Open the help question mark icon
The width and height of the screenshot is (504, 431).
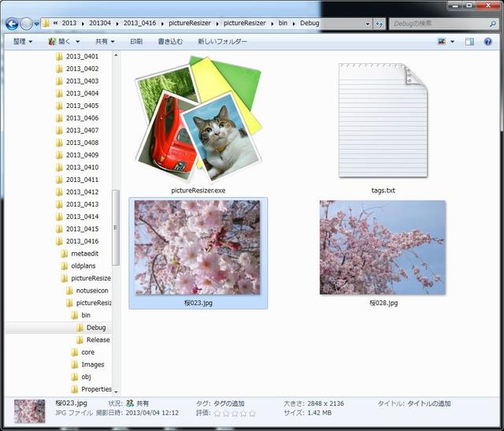[x=488, y=41]
